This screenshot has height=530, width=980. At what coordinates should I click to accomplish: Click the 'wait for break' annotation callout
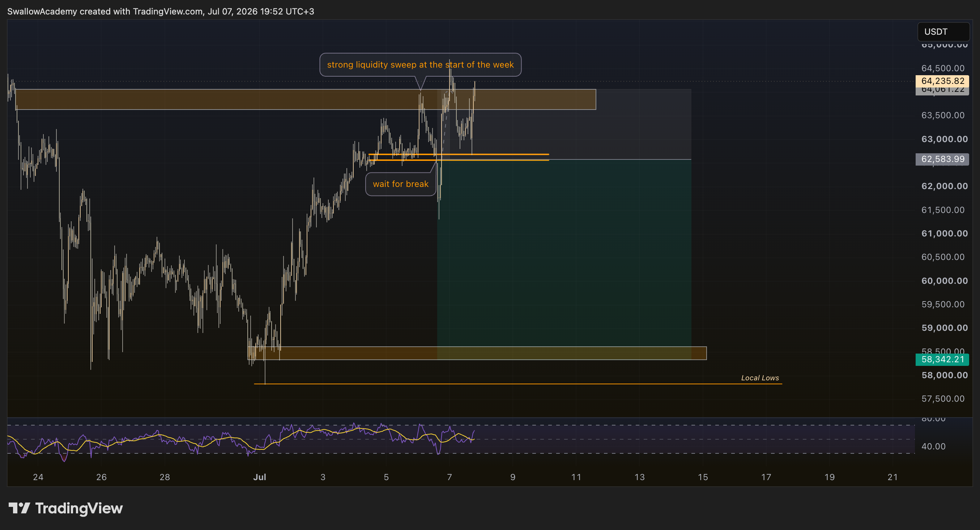(x=401, y=184)
